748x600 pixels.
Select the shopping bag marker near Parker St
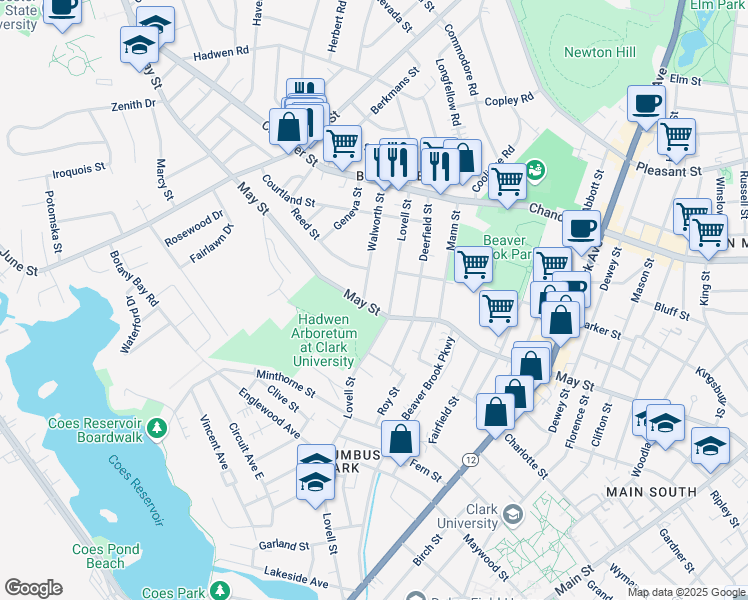(x=561, y=323)
